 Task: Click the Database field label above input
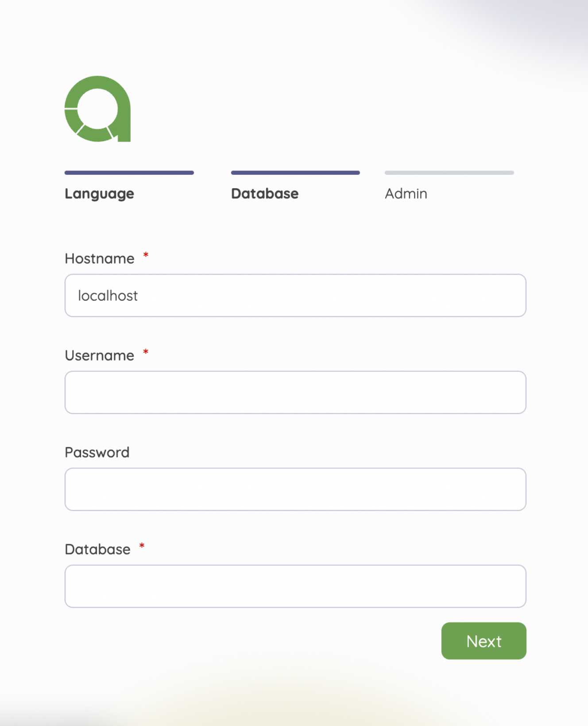[97, 549]
